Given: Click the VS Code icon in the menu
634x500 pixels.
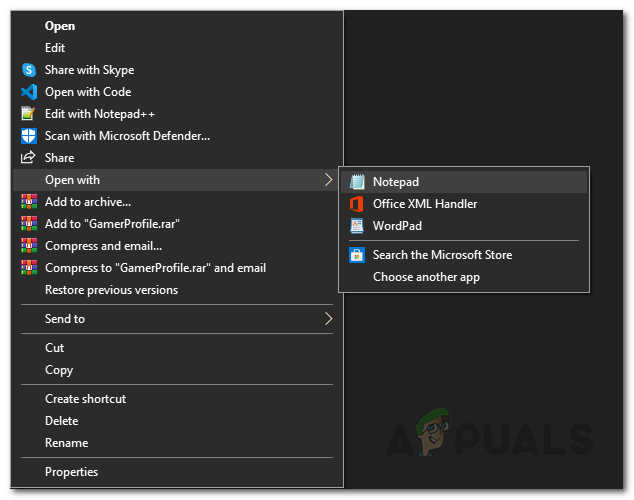Looking at the screenshot, I should point(28,92).
